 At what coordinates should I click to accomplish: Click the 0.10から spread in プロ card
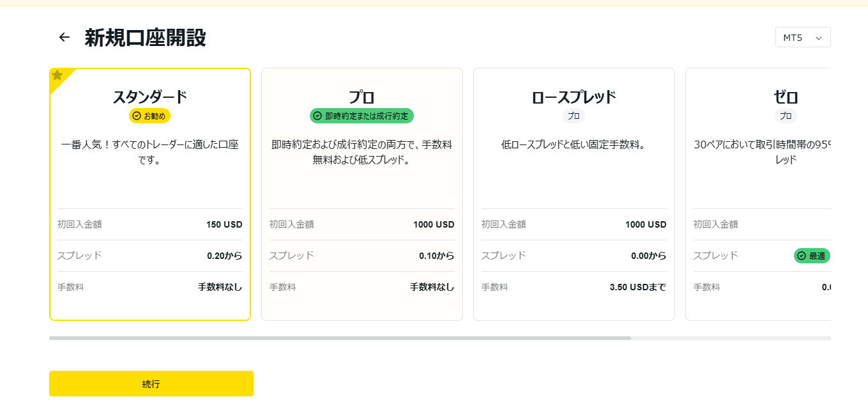[436, 256]
